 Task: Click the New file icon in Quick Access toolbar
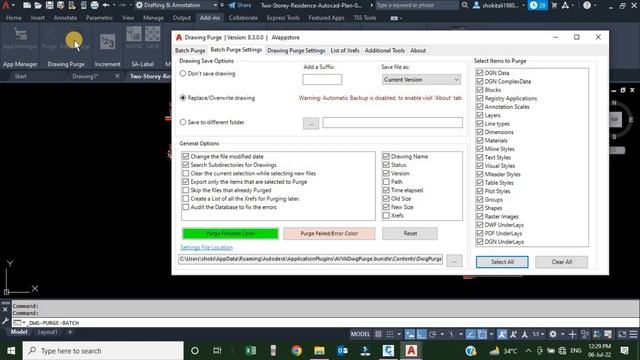pos(27,5)
